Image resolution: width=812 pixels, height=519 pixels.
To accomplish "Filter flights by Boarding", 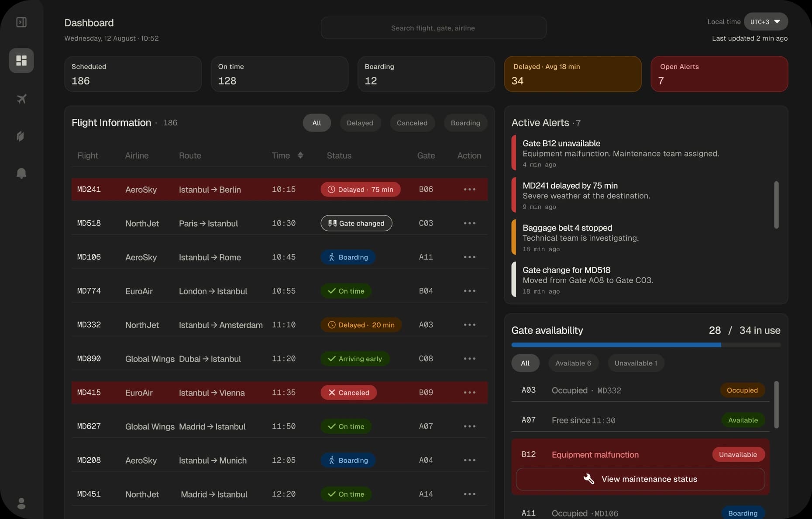I will click(x=465, y=123).
